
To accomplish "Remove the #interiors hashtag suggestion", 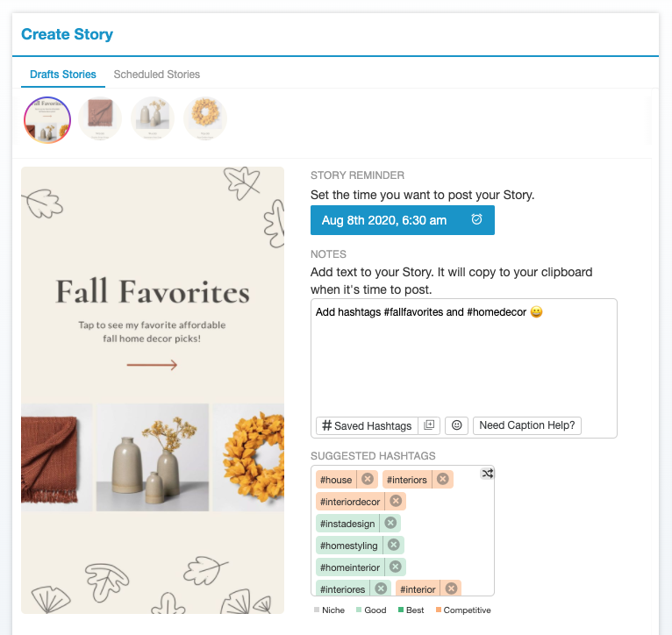I will tap(443, 479).
